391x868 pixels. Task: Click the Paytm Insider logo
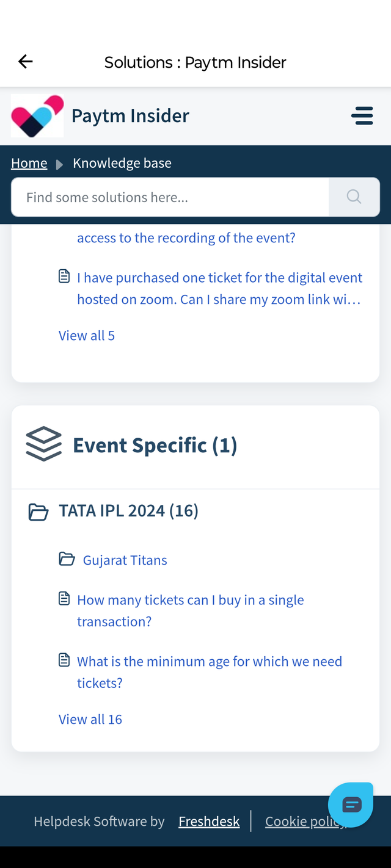pos(37,116)
